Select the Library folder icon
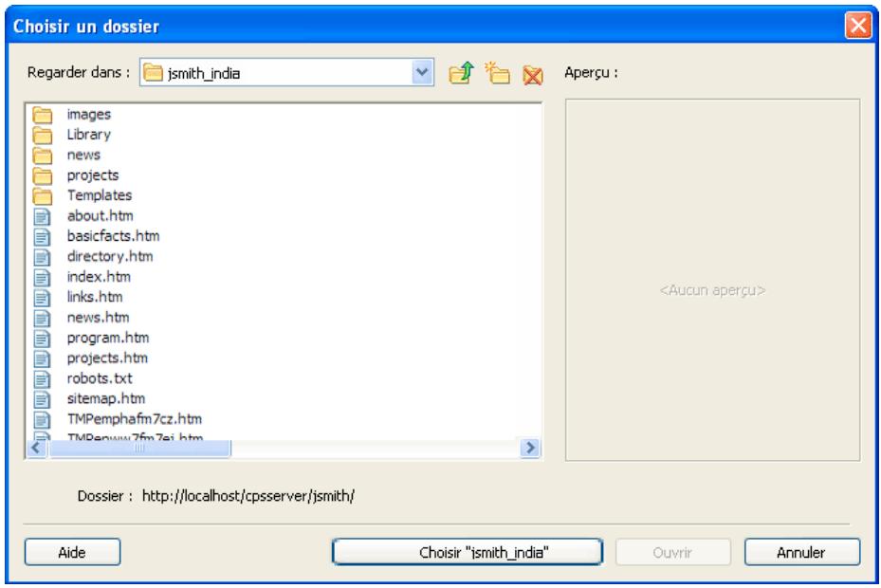Screen dimensions: 881x588 tap(41, 134)
